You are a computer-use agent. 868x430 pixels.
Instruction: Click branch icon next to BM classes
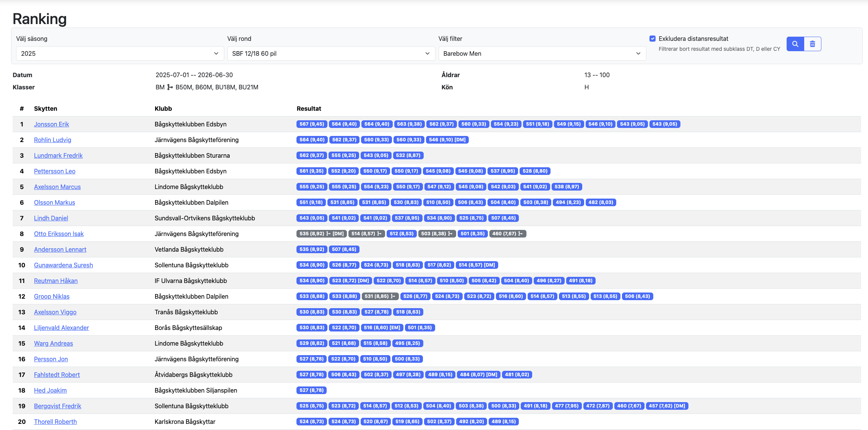[x=170, y=87]
